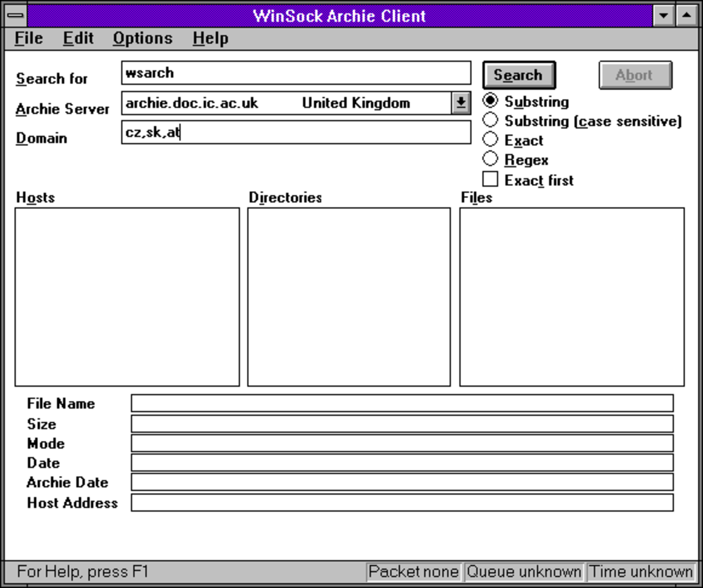Click in the Domain input field
This screenshot has height=588, width=703.
(x=296, y=133)
